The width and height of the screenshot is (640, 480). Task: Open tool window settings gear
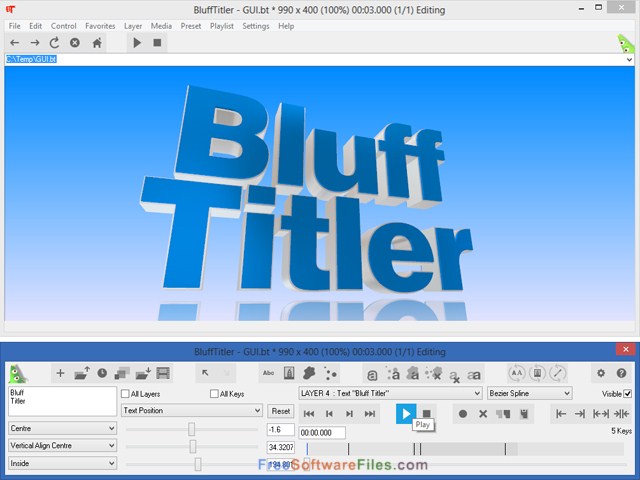coord(601,373)
